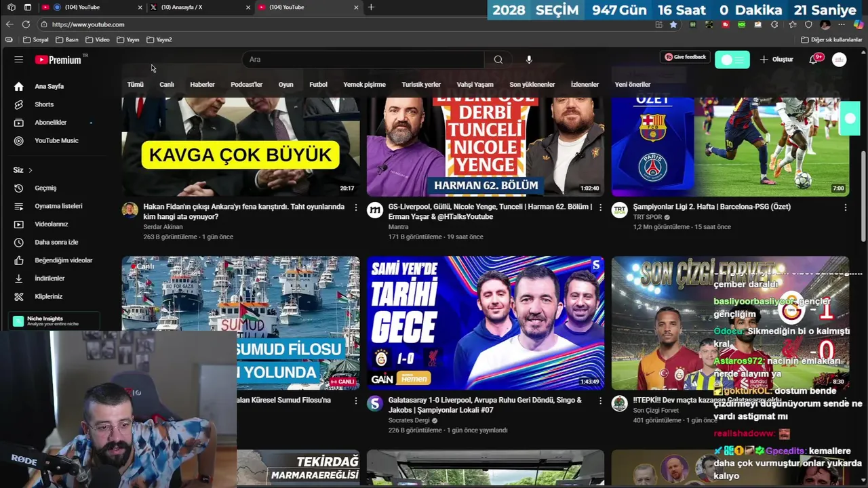The height and width of the screenshot is (488, 868).
Task: Click the YouTube Premium logo
Action: coord(58,60)
